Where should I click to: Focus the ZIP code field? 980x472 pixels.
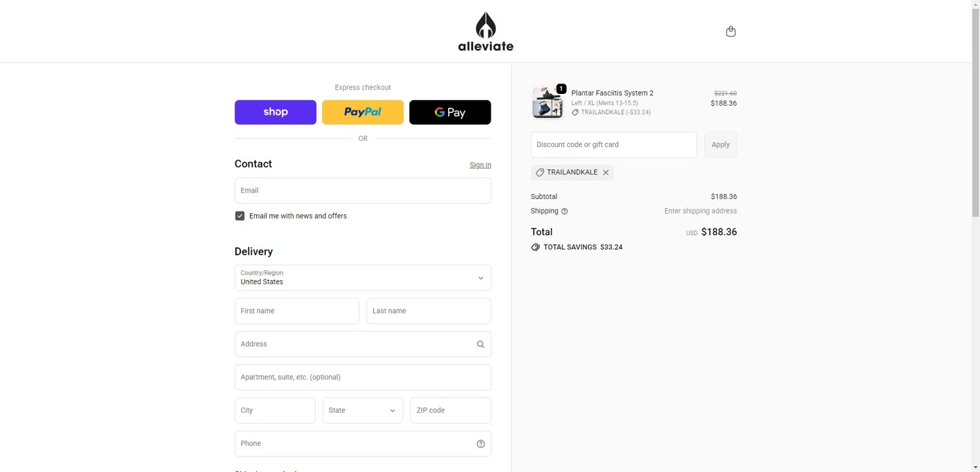(x=451, y=411)
